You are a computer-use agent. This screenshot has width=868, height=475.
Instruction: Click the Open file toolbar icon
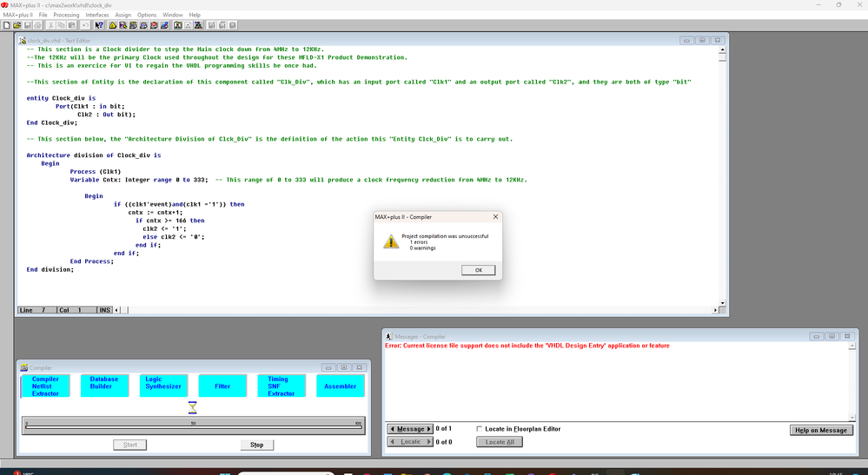[17, 25]
